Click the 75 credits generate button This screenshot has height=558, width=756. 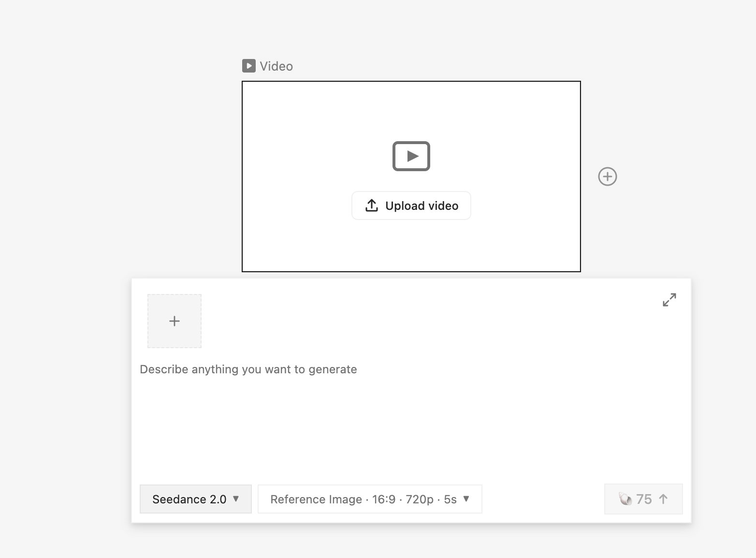point(643,499)
